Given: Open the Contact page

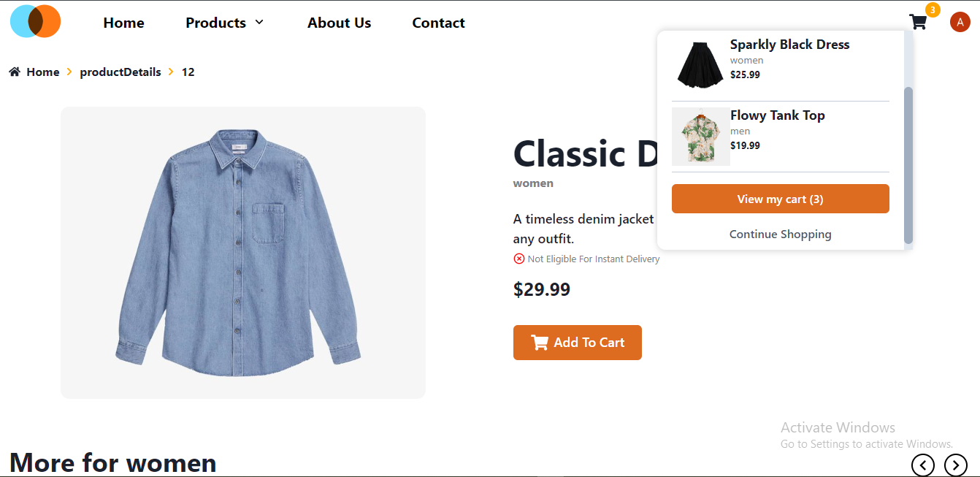Looking at the screenshot, I should tap(438, 23).
